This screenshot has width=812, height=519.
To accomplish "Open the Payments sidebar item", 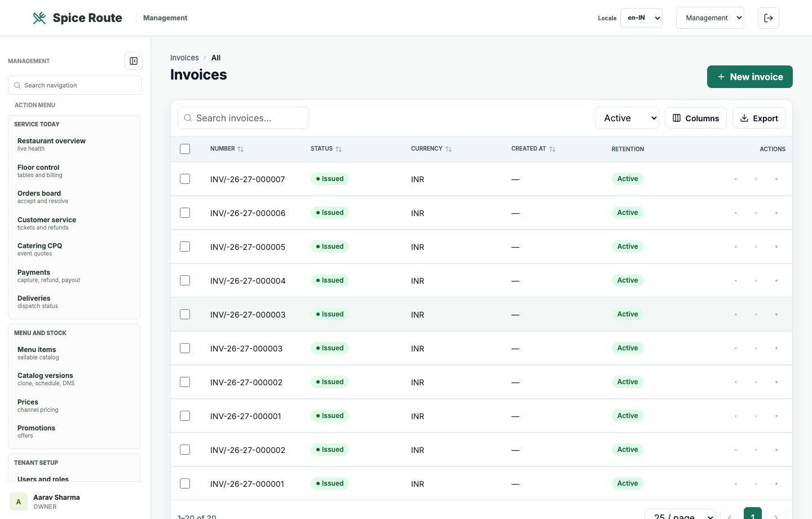I will (x=74, y=276).
